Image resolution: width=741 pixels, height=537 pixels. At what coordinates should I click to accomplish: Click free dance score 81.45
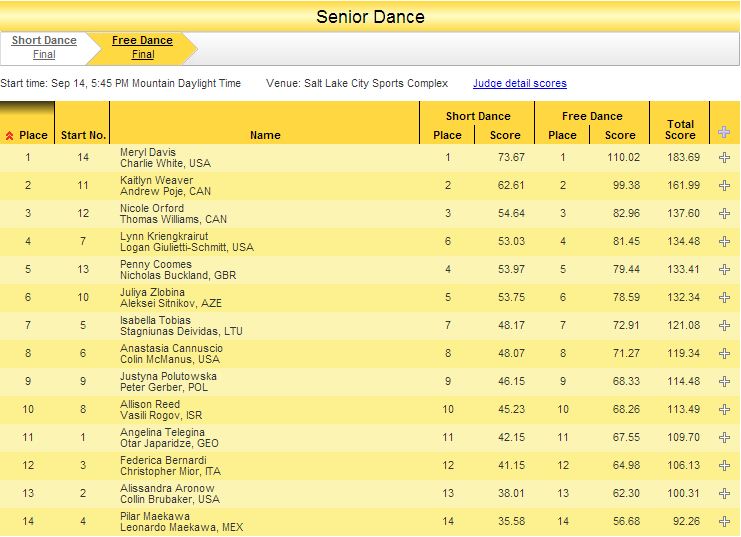pos(626,241)
